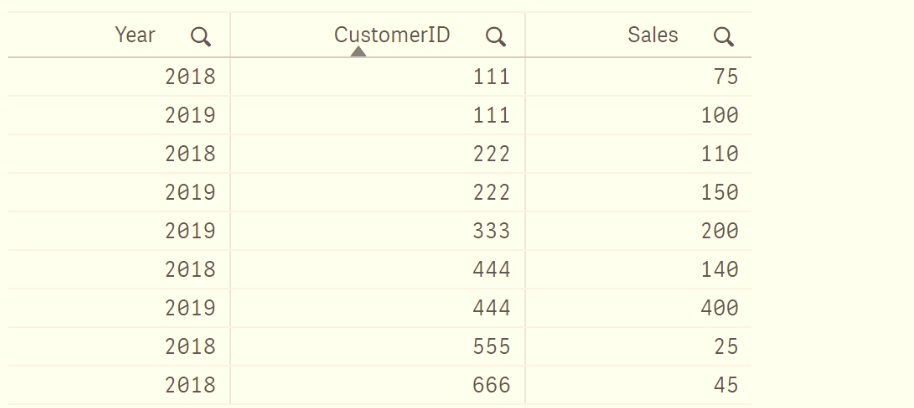
Task: Select CustomerID 666 cell
Action: (x=491, y=385)
